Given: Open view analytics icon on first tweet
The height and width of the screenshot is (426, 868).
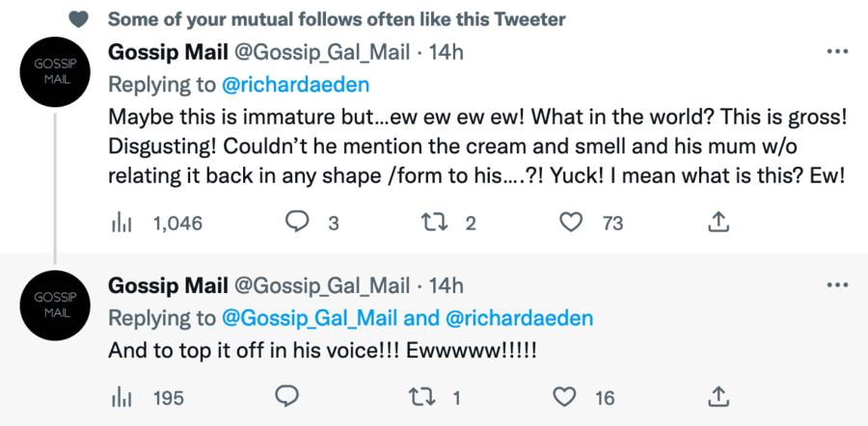Looking at the screenshot, I should coord(122,223).
